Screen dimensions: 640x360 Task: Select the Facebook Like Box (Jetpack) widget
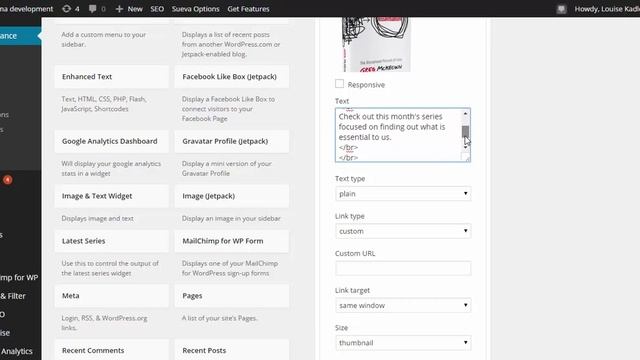(x=232, y=77)
